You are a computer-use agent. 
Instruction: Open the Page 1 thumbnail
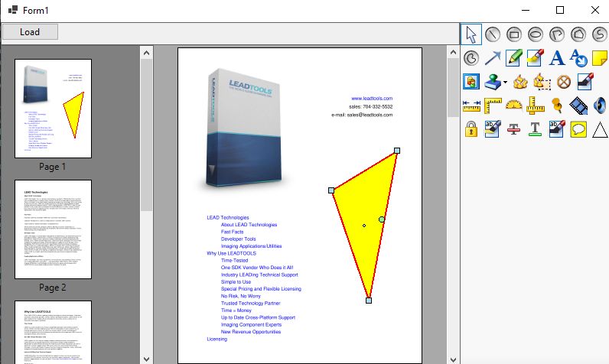click(54, 109)
